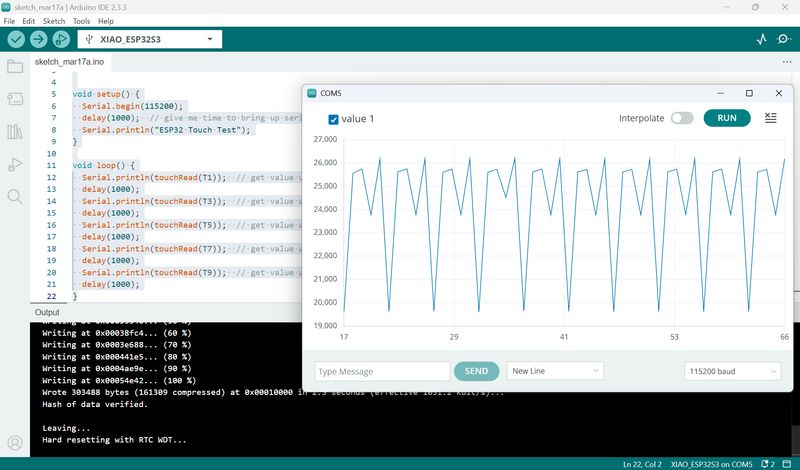Click the Upload arrow button
Screen dimensions: 800x470
[x=38, y=39]
